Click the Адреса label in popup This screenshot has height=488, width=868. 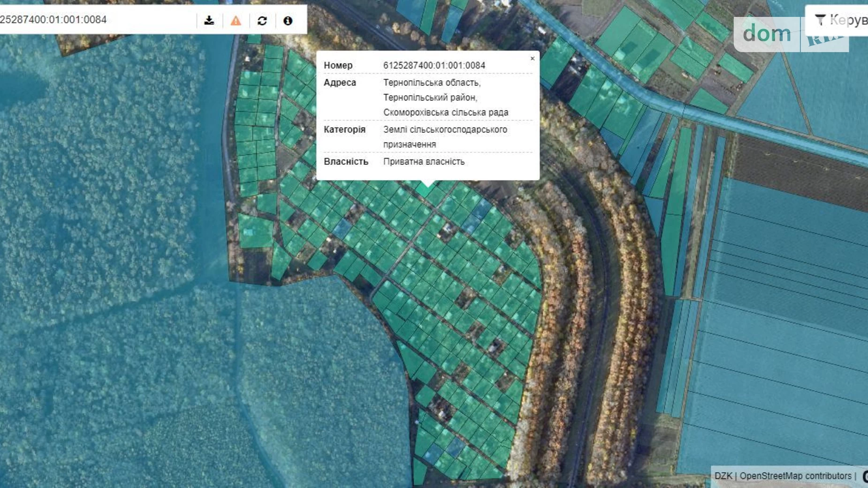pos(340,83)
